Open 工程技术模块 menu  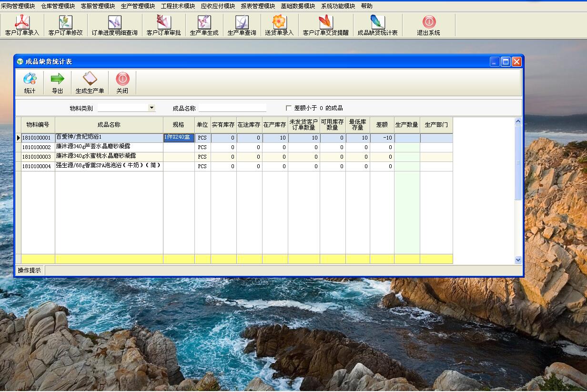coord(178,6)
